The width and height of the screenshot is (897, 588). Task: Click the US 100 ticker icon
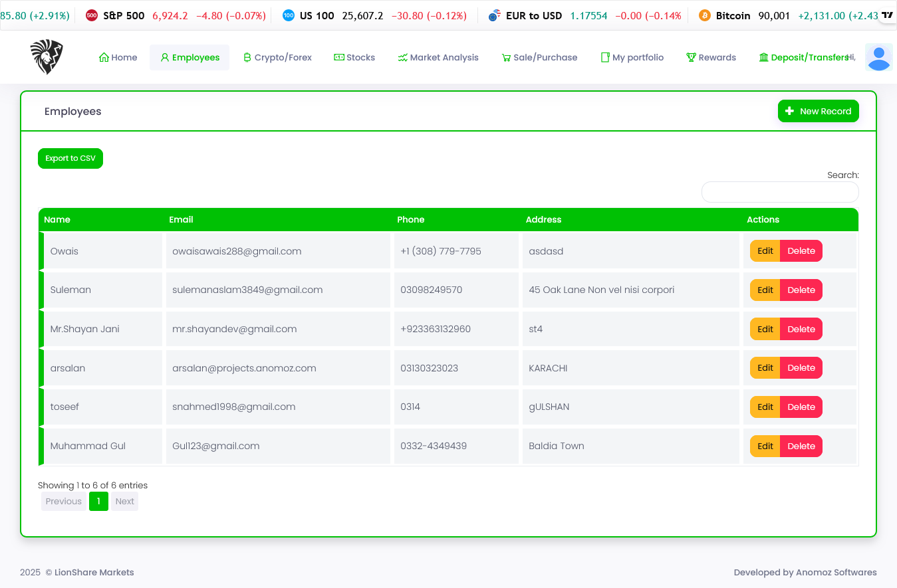click(288, 15)
